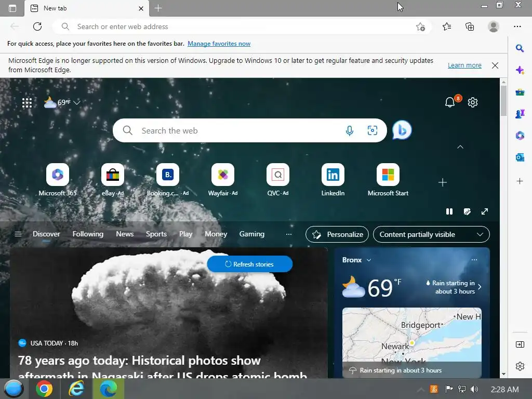Open Internet Explorer from the taskbar
532x399 pixels.
tap(76, 389)
